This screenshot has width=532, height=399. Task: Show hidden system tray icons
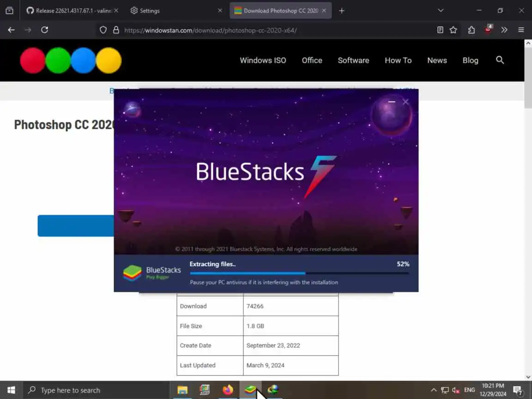click(x=433, y=390)
